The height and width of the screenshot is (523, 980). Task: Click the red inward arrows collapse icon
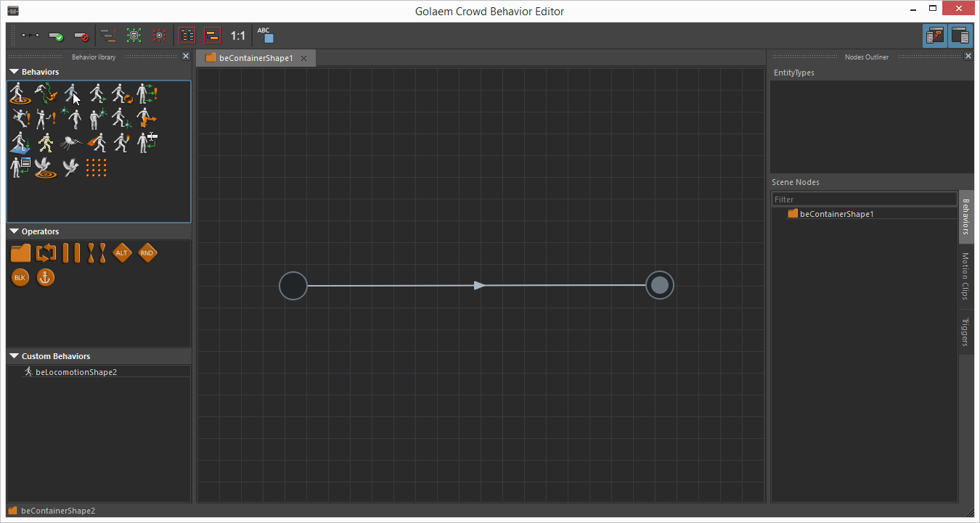160,36
